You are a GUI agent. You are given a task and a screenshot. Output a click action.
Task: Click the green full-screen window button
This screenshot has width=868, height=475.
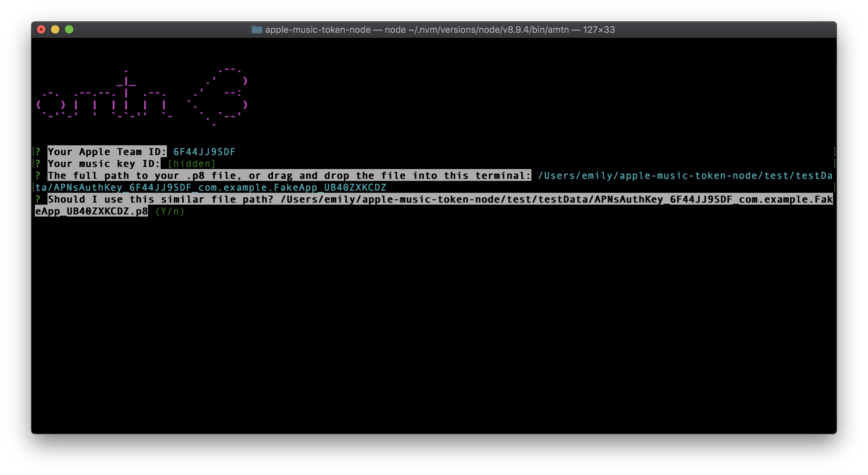click(69, 30)
